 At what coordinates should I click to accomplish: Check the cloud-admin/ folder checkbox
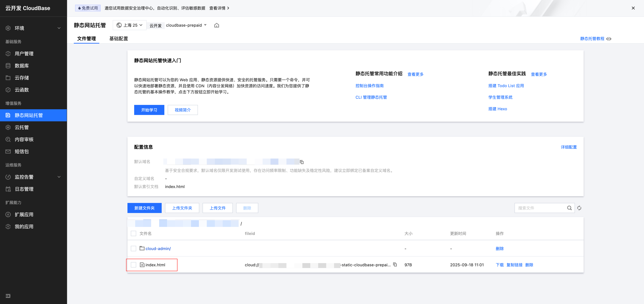click(x=133, y=249)
